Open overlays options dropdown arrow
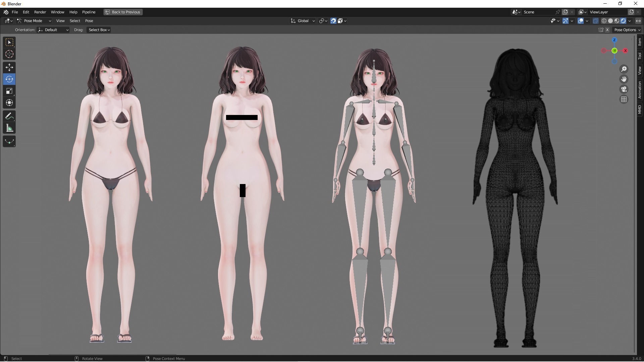Image resolution: width=644 pixels, height=362 pixels. tap(587, 21)
